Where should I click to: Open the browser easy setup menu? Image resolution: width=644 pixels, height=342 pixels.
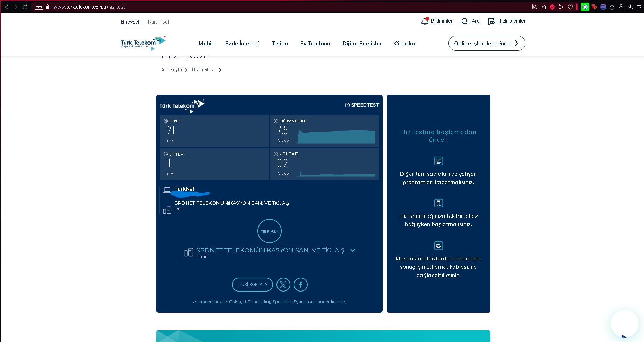coord(639,7)
